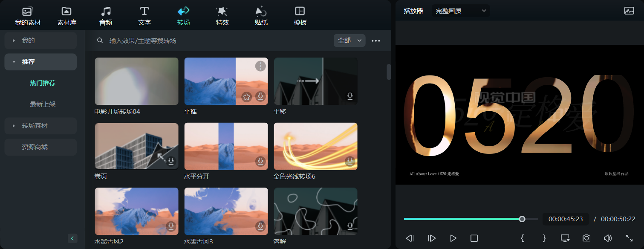Screen dimensions: 644x249
Task: Step back one frame
Action: (410, 238)
